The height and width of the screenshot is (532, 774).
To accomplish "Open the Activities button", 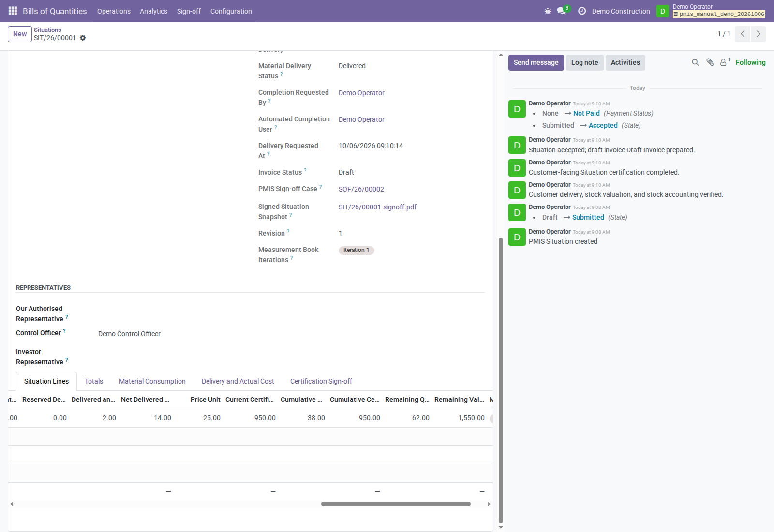I will coord(625,62).
